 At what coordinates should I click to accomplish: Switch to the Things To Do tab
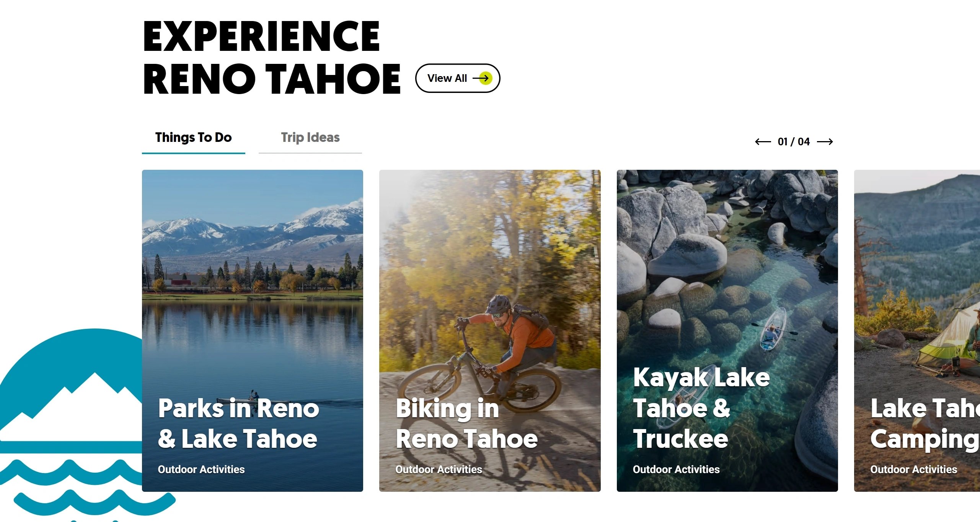[x=193, y=138]
